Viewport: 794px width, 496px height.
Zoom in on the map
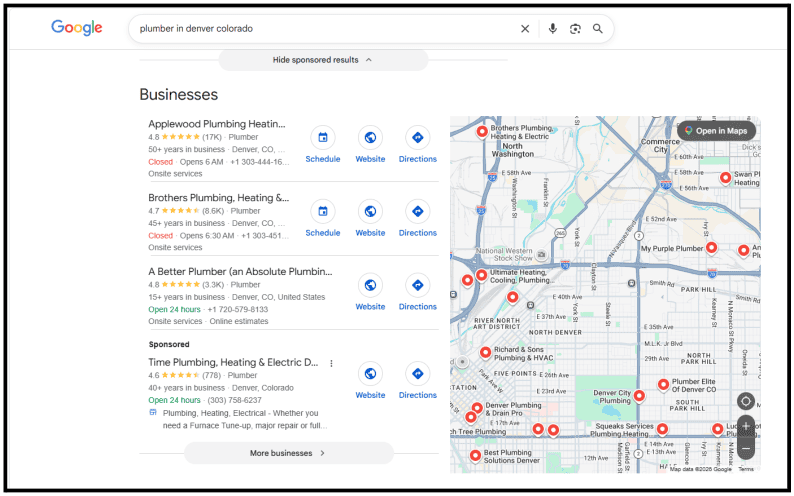click(746, 426)
